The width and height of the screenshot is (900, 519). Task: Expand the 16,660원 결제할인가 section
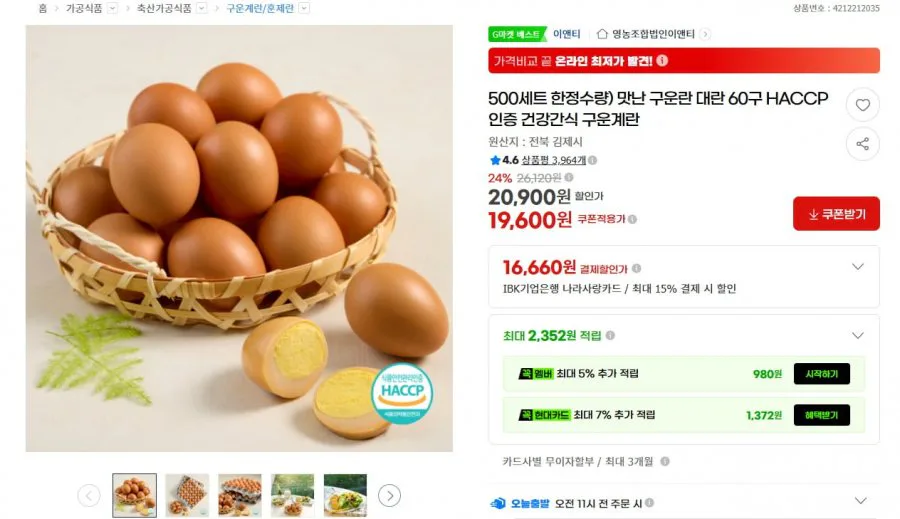point(858,267)
